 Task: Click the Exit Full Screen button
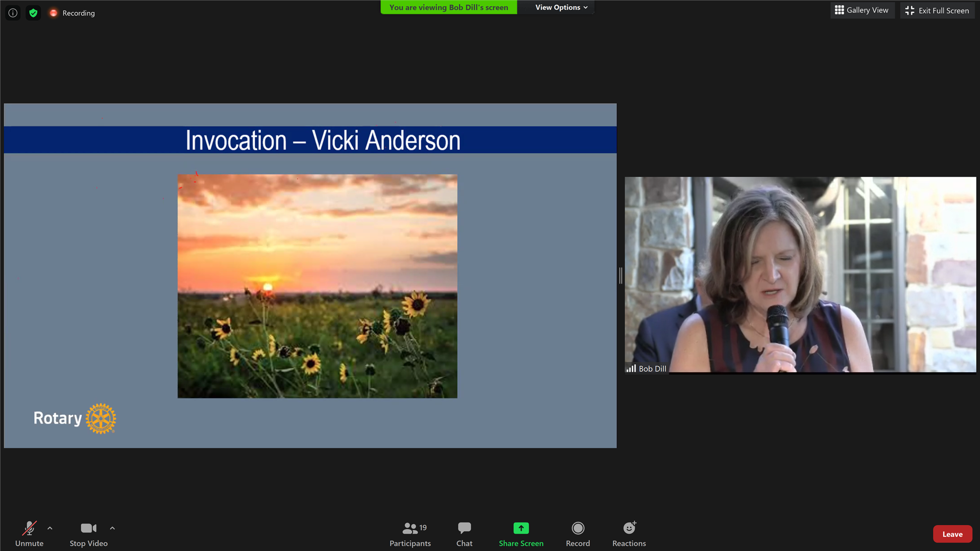coord(937,10)
